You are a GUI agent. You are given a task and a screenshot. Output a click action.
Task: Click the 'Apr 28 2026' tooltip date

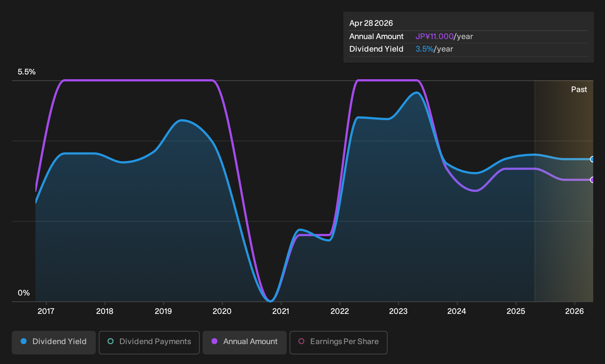tap(371, 23)
